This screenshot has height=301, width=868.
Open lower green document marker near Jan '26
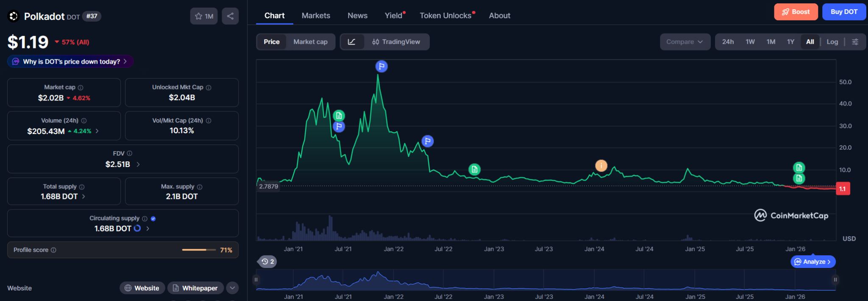(799, 178)
